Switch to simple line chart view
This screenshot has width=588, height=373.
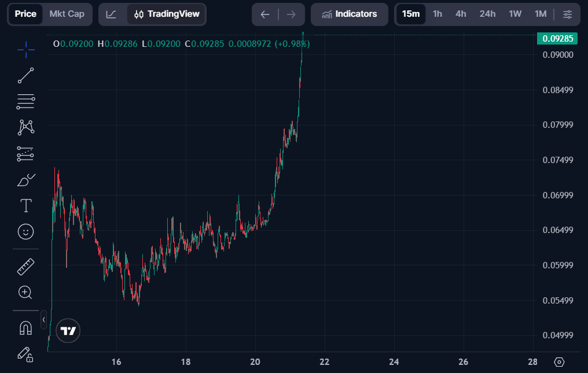111,14
